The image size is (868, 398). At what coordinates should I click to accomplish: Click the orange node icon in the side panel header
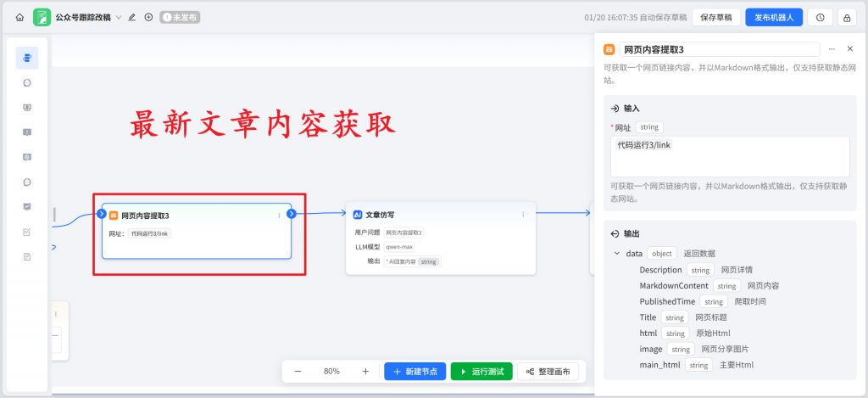(609, 49)
